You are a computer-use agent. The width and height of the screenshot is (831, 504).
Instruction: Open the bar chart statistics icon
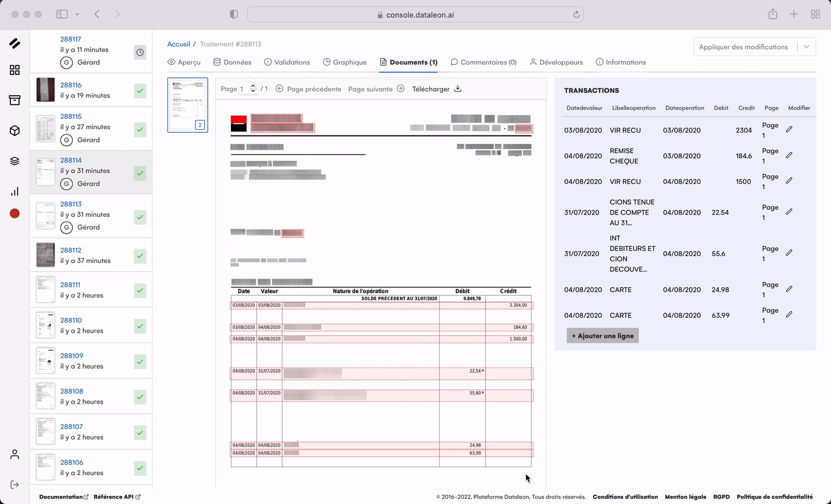click(x=15, y=191)
